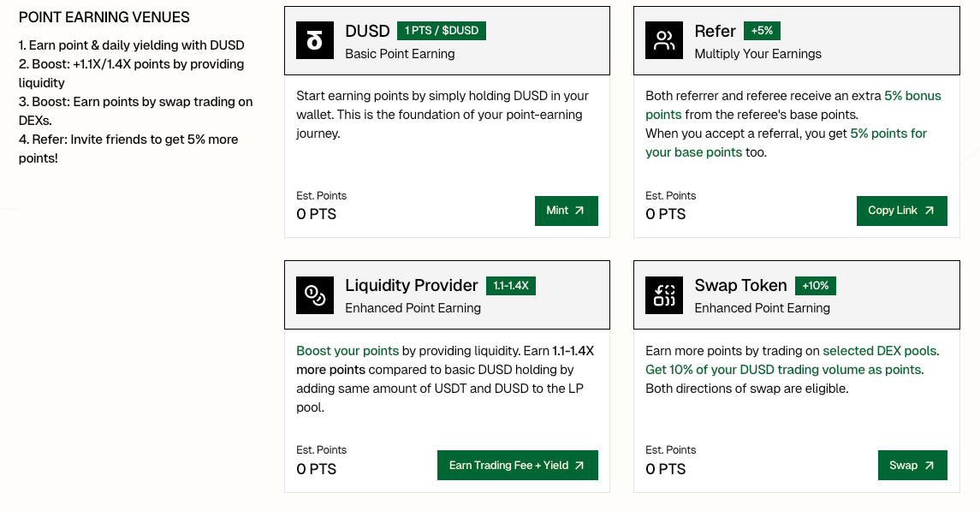Select the DUSD card heading
Screen dimensions: 980x511
click(367, 32)
